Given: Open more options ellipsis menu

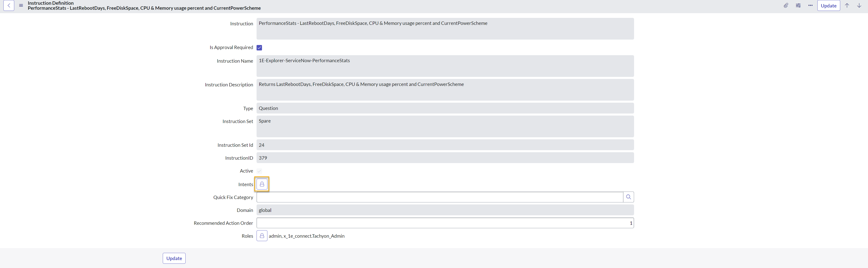Looking at the screenshot, I should [x=810, y=6].
